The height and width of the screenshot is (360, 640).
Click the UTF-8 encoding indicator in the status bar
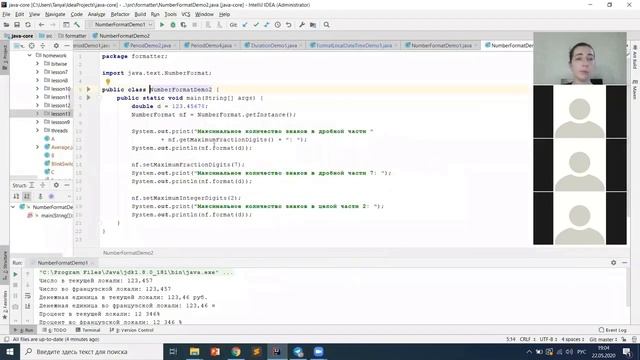coord(548,339)
